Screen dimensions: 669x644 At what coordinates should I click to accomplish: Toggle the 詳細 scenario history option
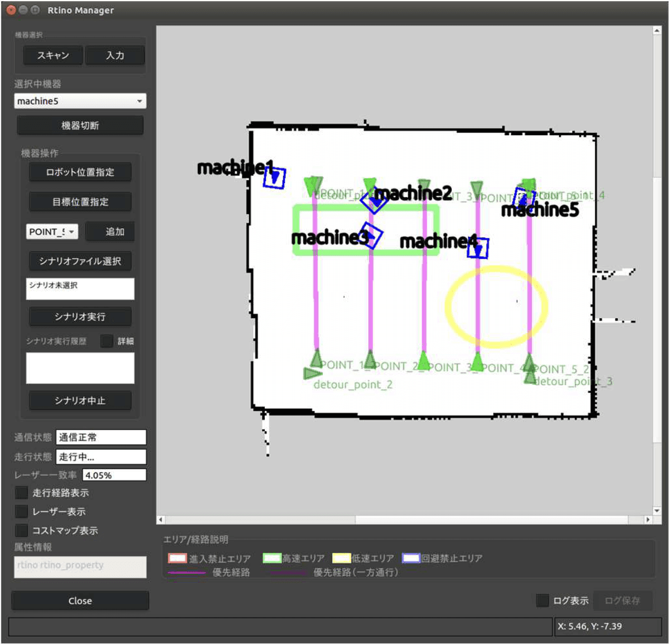[107, 341]
